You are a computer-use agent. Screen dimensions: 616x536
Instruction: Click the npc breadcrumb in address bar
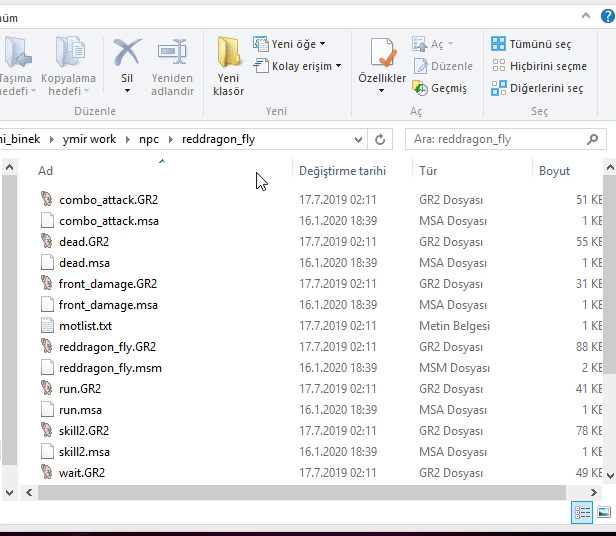pos(149,139)
